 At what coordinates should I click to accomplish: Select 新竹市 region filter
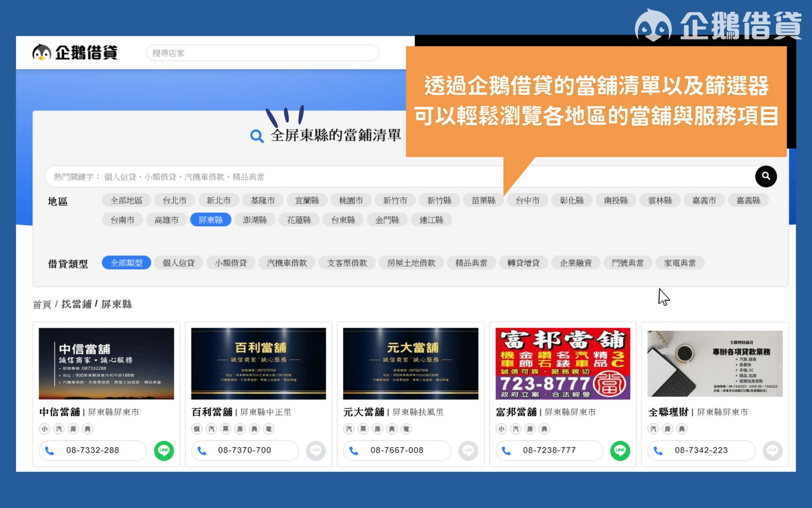point(395,201)
